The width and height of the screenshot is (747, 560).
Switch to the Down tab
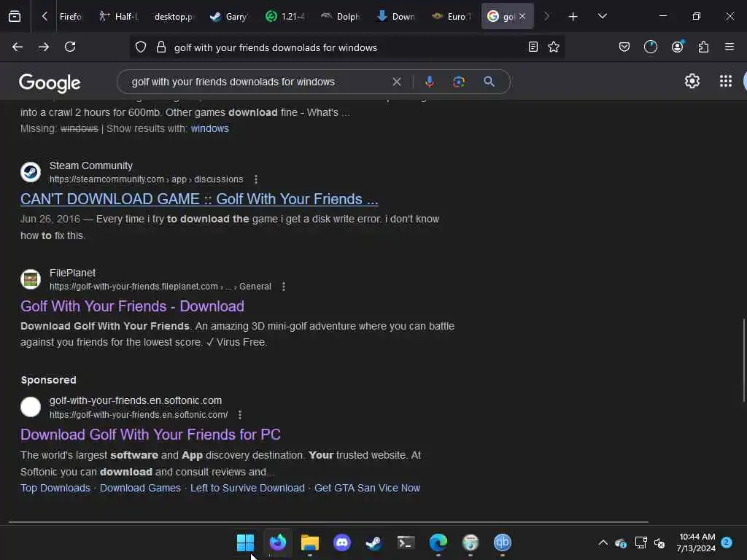[x=396, y=17]
